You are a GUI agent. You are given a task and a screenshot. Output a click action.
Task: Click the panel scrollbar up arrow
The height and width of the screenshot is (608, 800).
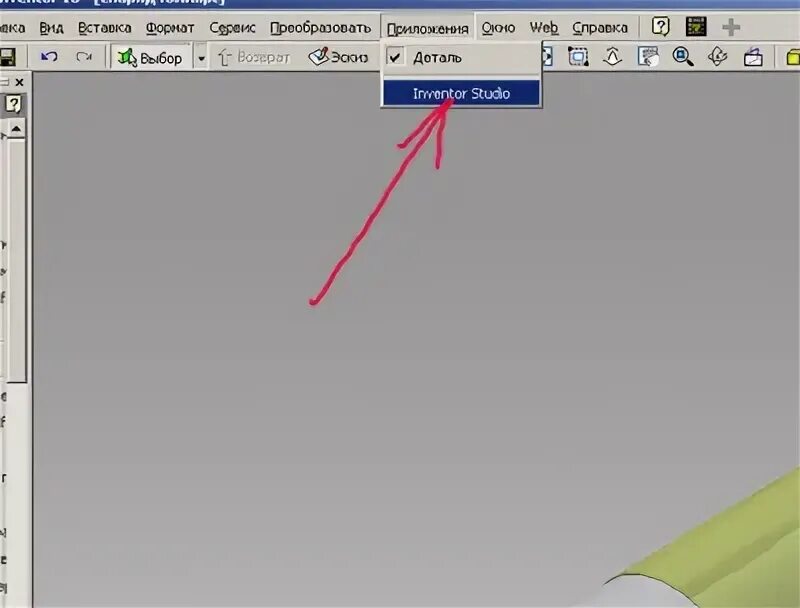pyautogui.click(x=16, y=129)
